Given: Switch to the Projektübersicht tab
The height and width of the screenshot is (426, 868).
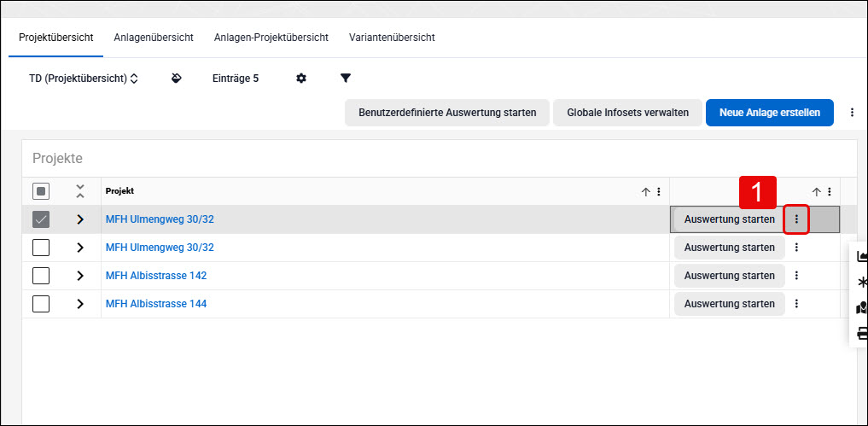Looking at the screenshot, I should pyautogui.click(x=56, y=38).
